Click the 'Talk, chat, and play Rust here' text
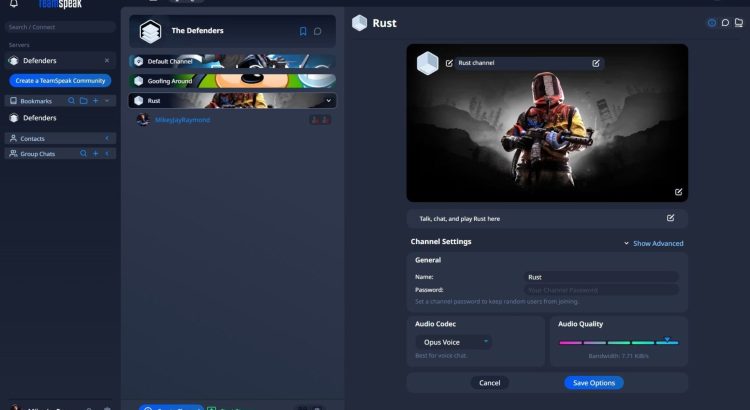Viewport: 750px width, 410px height. [460, 219]
